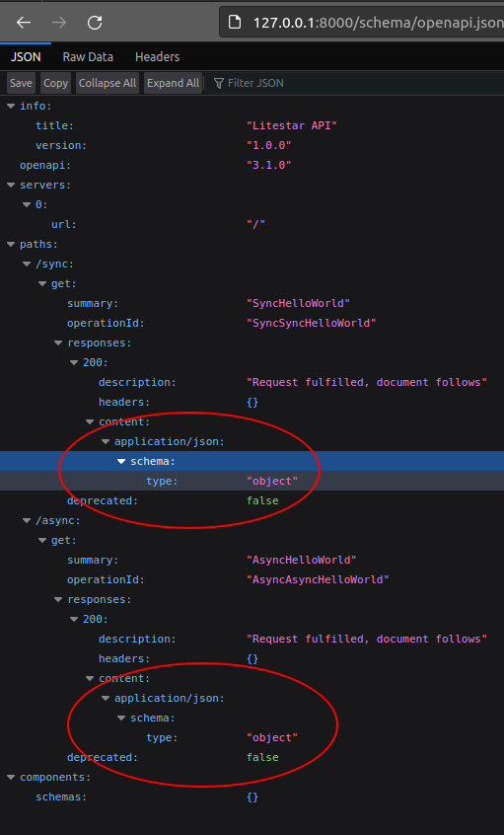This screenshot has width=504, height=835.
Task: Collapse the components node
Action: 11,778
